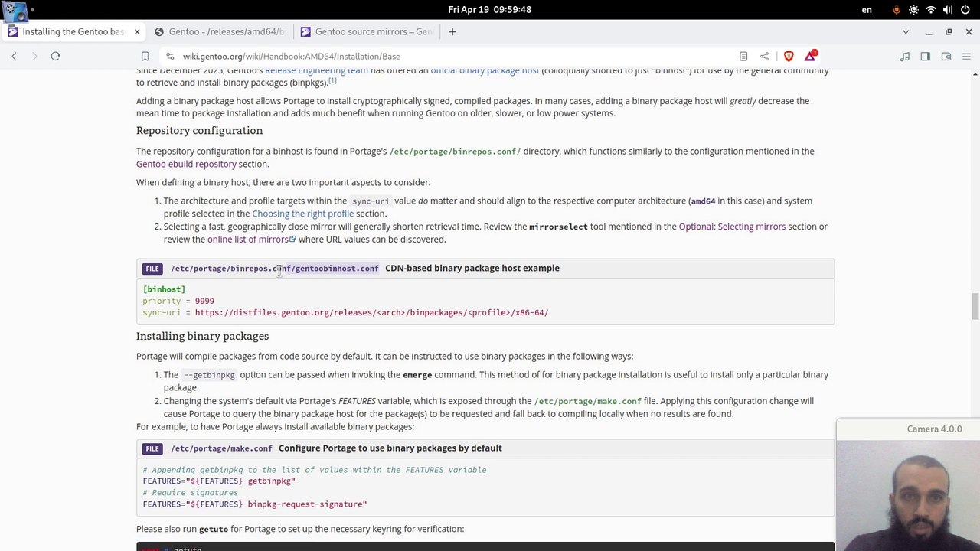
Task: Click the share icon in address bar
Action: 764,56
